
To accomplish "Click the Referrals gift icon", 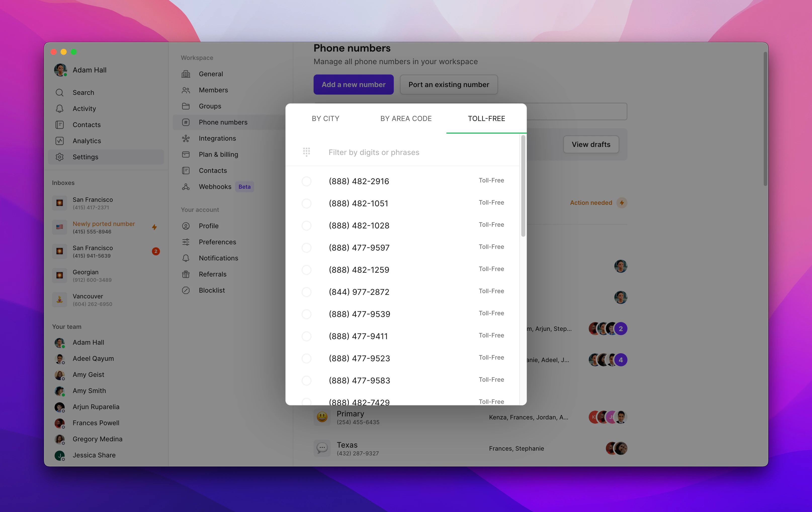I will click(x=186, y=274).
